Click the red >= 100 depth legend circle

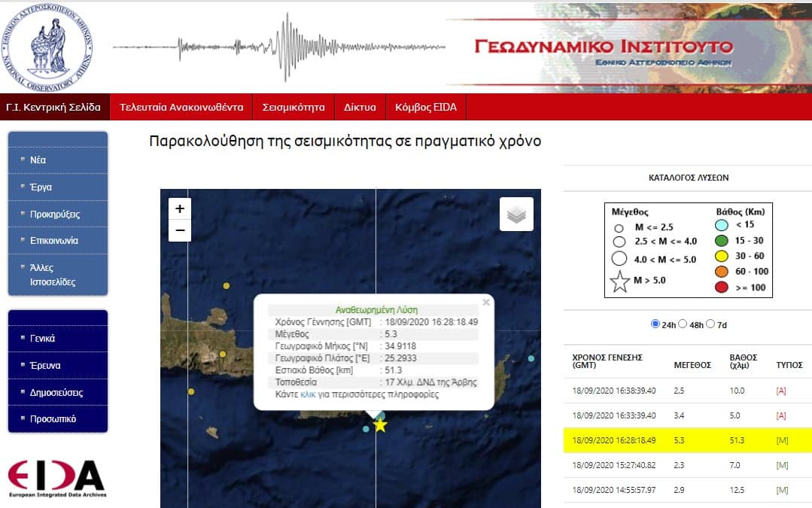click(x=722, y=287)
